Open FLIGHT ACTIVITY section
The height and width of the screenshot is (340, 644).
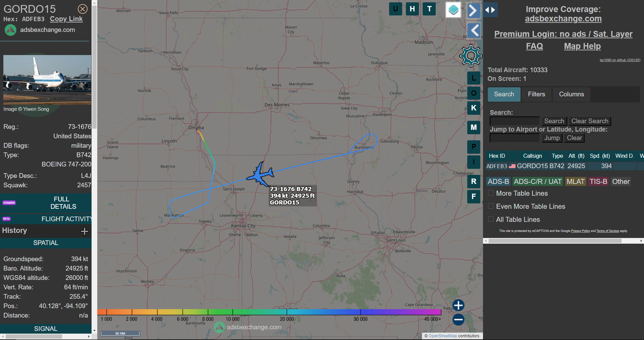tap(46, 219)
